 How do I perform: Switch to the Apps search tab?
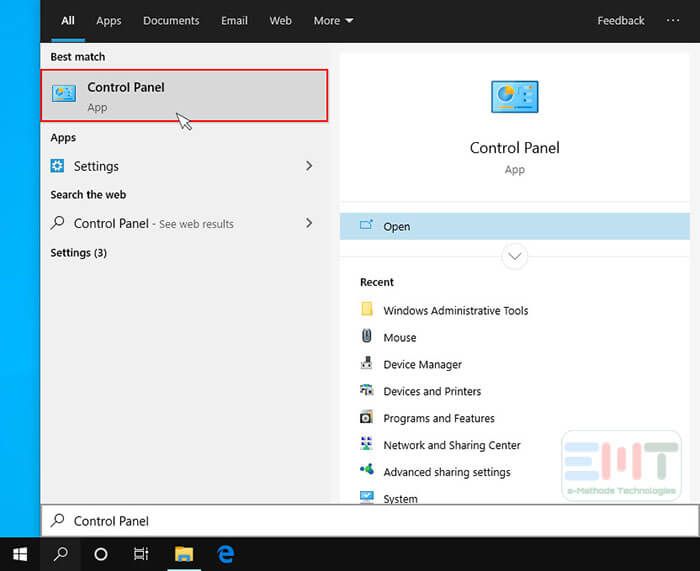(109, 21)
